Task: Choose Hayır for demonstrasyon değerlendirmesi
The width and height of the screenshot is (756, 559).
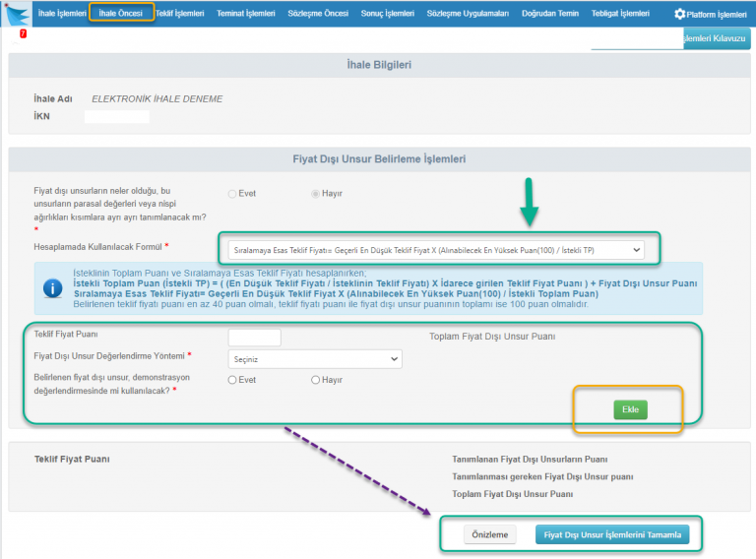Action: pyautogui.click(x=316, y=380)
